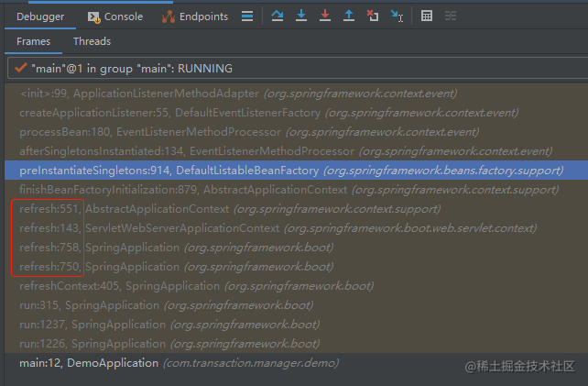The image size is (588, 386).
Task: Click the Step Into icon
Action: 301,16
